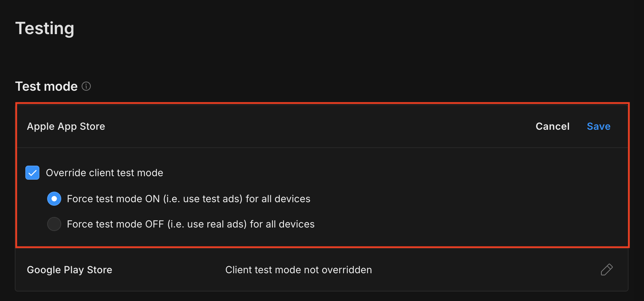The image size is (644, 301).
Task: Click the Test mode section heading
Action: [46, 86]
